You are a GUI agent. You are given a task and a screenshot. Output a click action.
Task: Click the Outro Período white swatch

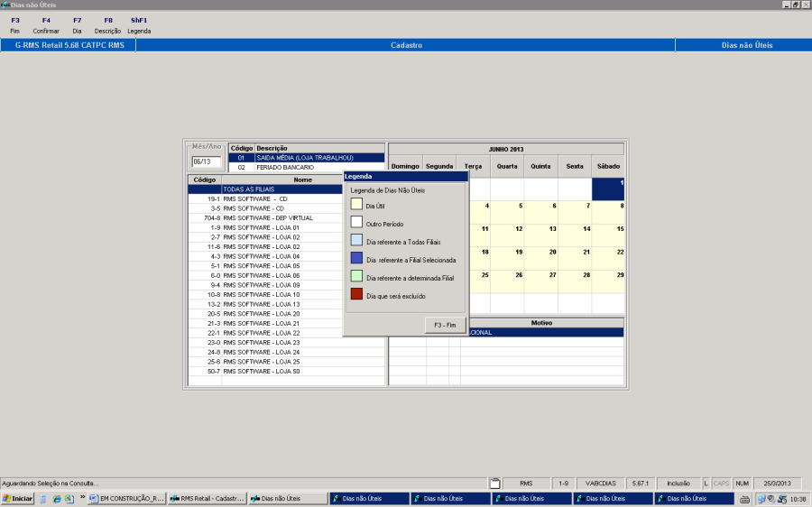coord(356,222)
